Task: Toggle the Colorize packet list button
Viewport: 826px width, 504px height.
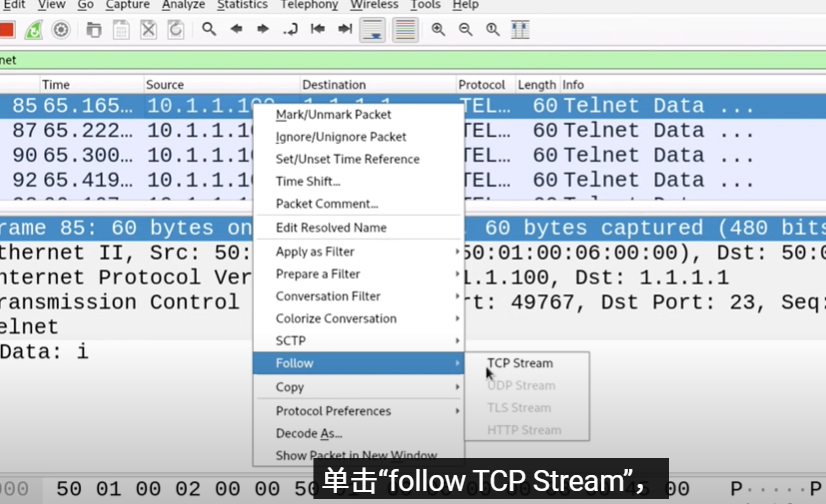Action: point(405,29)
